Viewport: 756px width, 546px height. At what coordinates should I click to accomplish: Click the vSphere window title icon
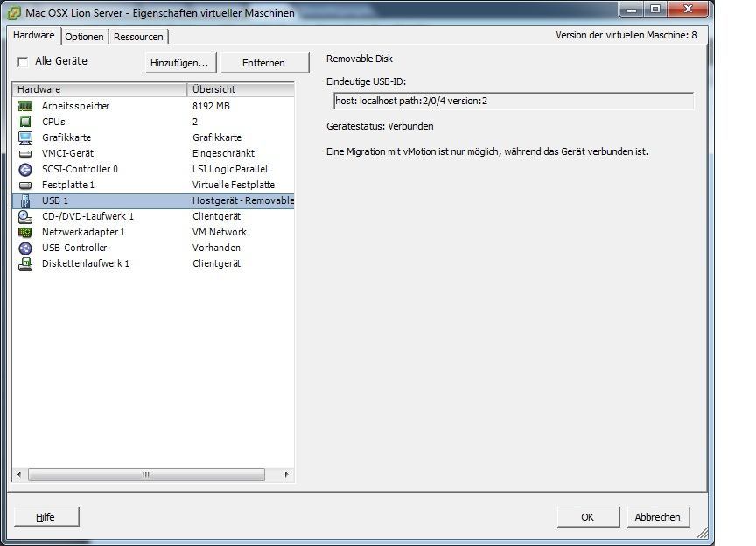pyautogui.click(x=14, y=13)
